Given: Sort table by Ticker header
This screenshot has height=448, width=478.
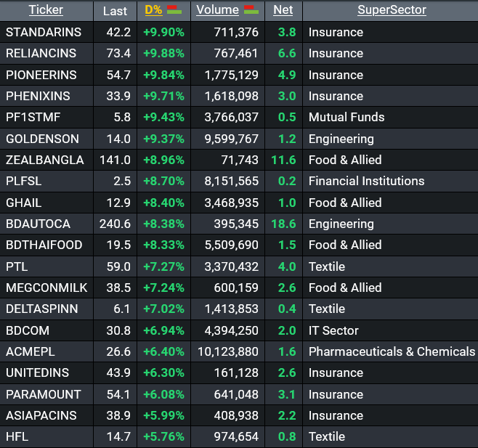Looking at the screenshot, I should tap(46, 9).
